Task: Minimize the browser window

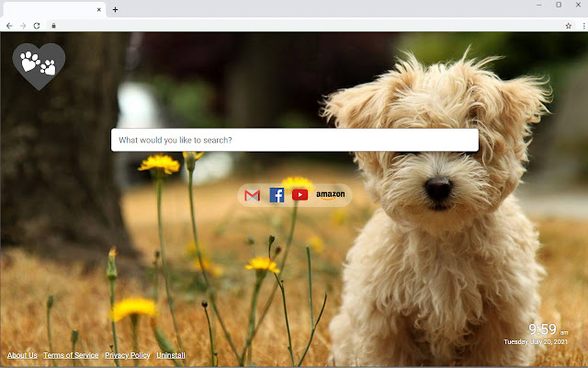Action: coord(539,5)
